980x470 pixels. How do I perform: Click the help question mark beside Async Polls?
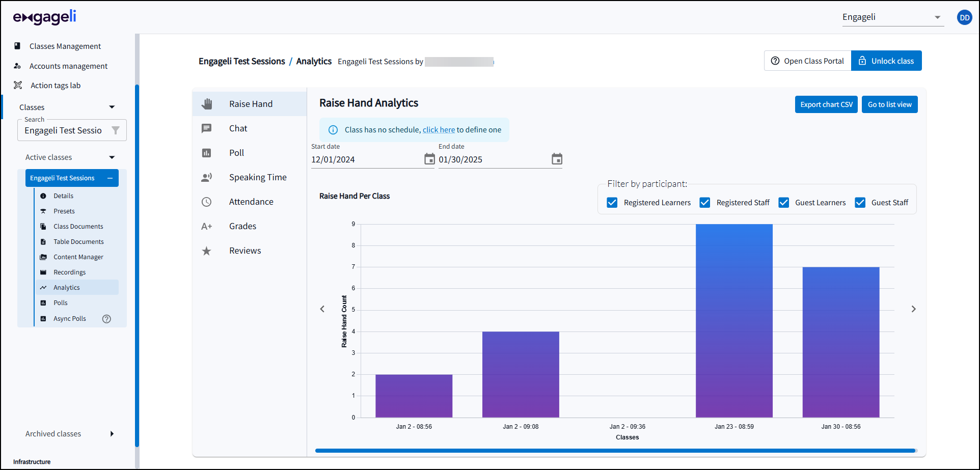pyautogui.click(x=106, y=319)
